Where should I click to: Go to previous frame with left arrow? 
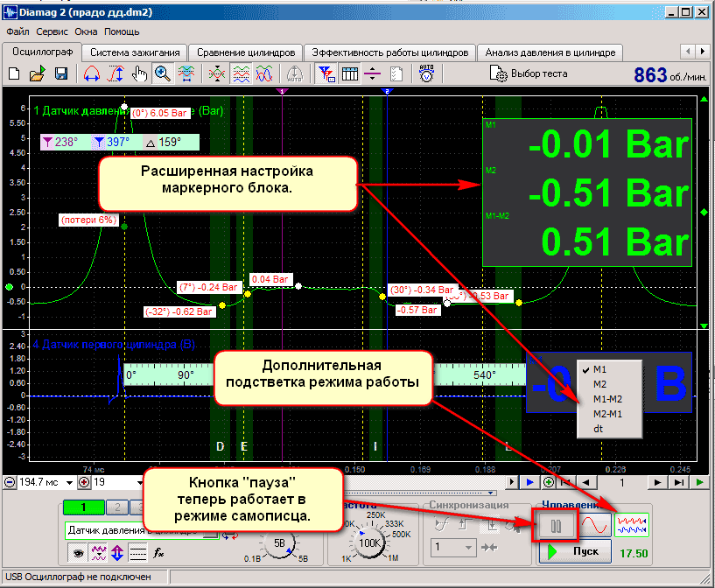(586, 482)
